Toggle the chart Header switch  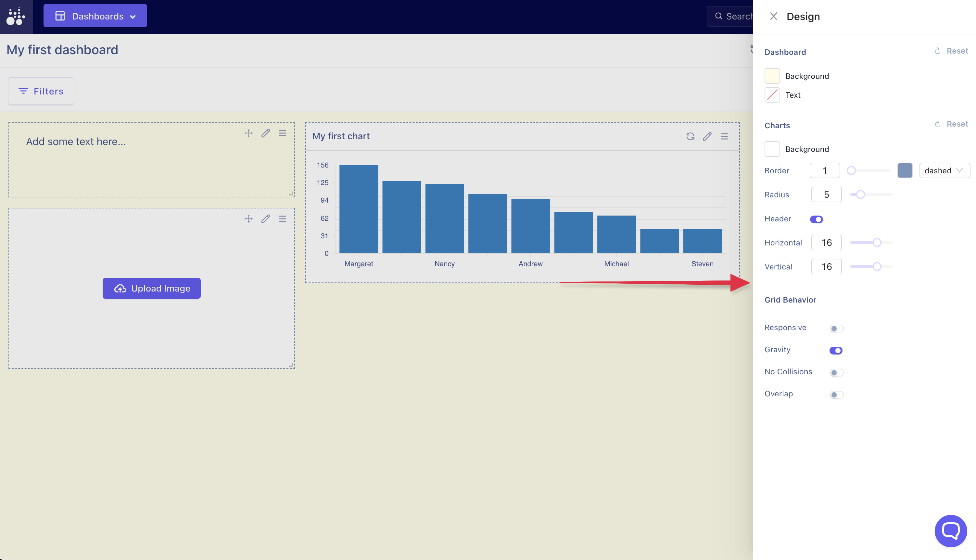click(x=816, y=219)
